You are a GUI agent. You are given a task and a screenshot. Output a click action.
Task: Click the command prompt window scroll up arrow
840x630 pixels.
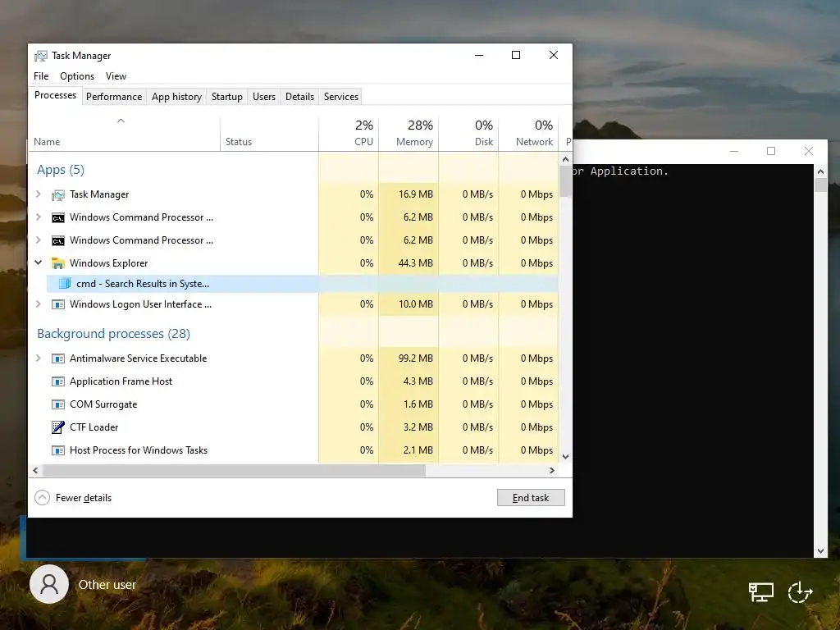(820, 171)
